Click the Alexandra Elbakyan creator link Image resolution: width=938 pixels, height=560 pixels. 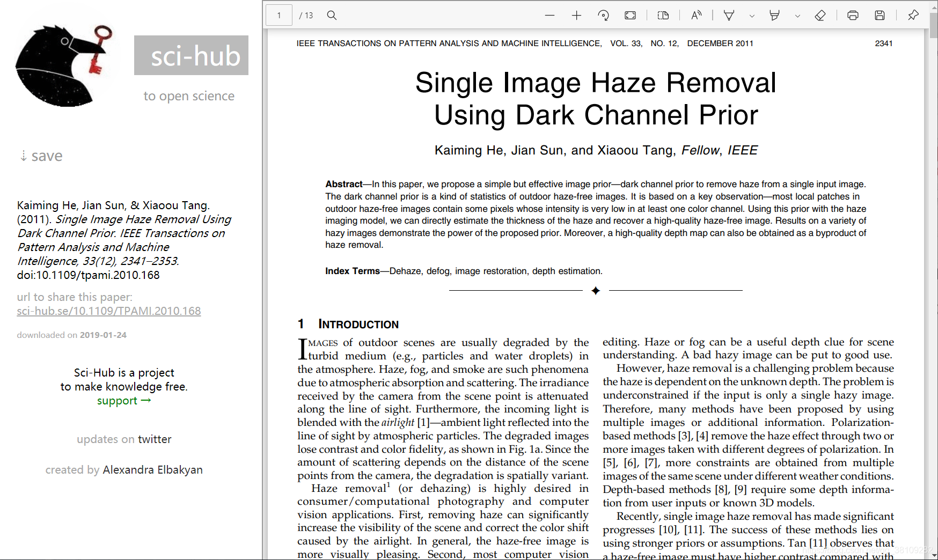pyautogui.click(x=152, y=470)
